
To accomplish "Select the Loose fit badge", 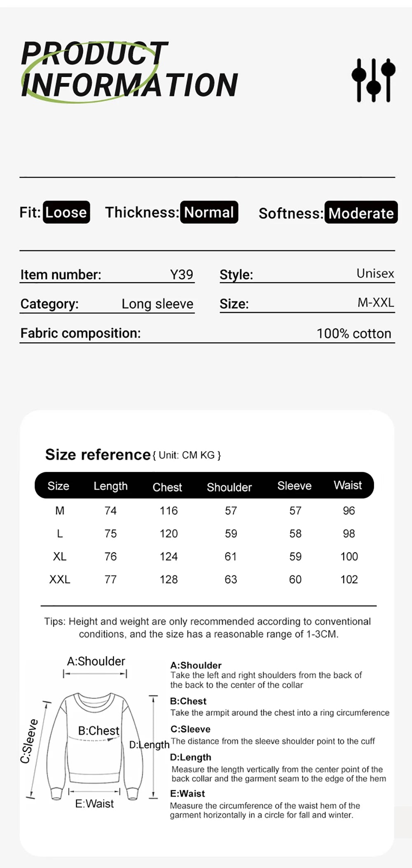I will [66, 212].
